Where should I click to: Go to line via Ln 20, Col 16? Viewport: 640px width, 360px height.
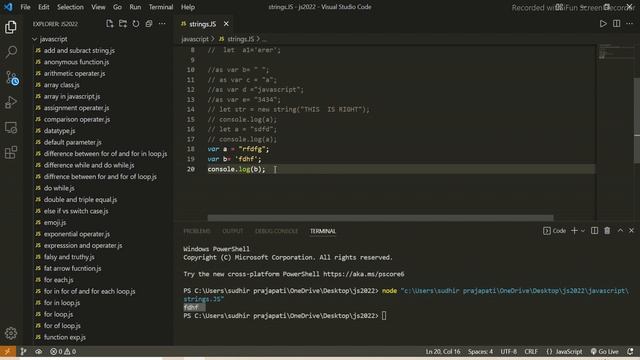click(x=443, y=351)
